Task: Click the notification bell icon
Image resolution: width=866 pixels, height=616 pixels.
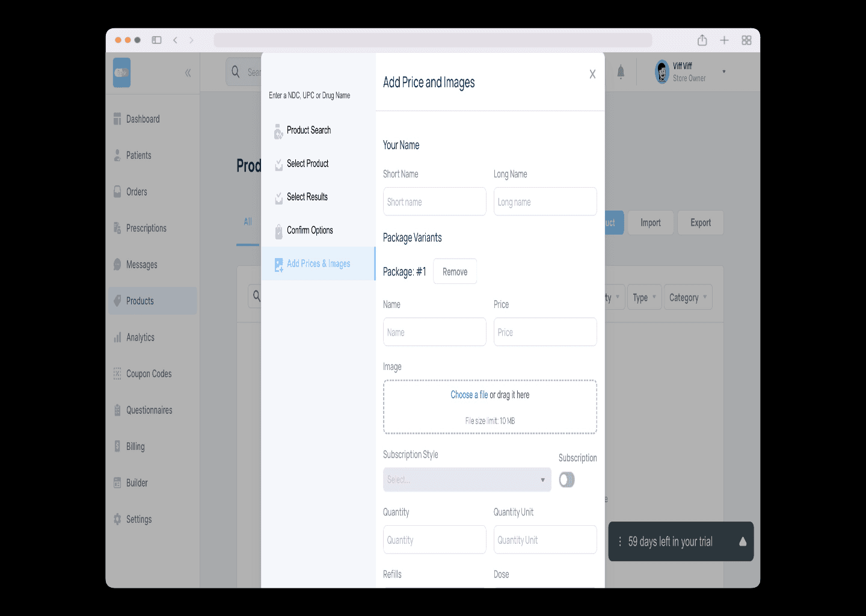Action: click(621, 72)
